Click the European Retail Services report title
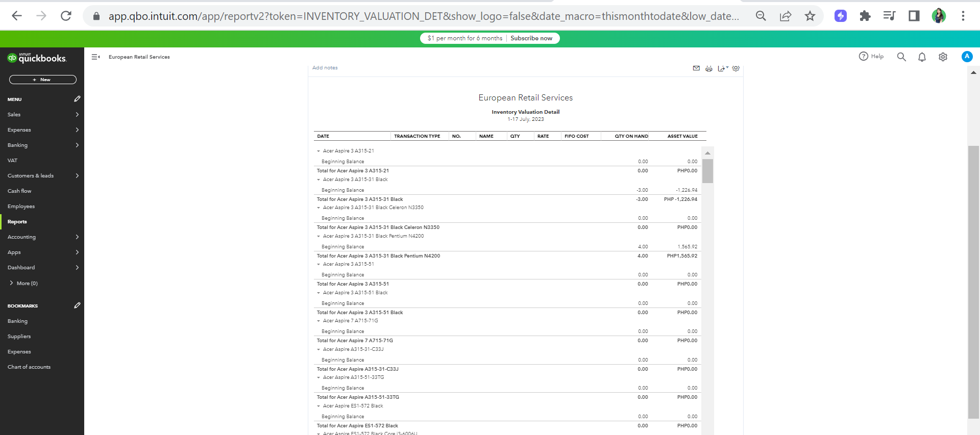This screenshot has height=435, width=980. click(526, 98)
